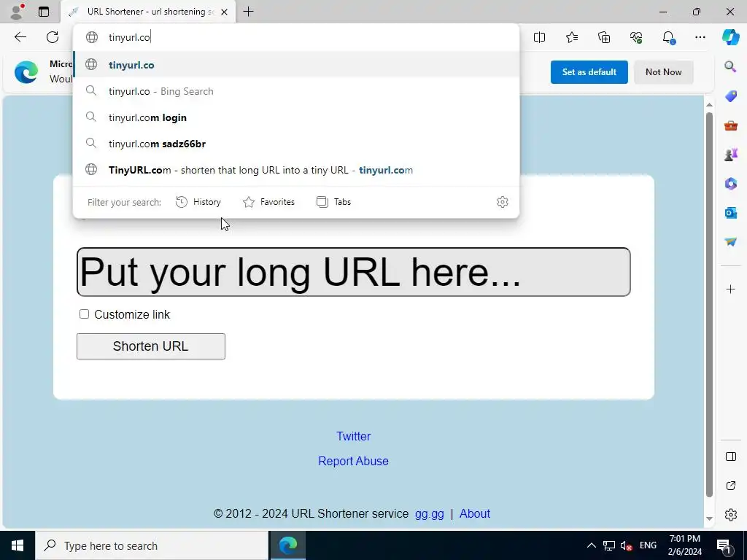The height and width of the screenshot is (560, 747).
Task: Open sidebar Tools briefcase icon
Action: [x=730, y=125]
